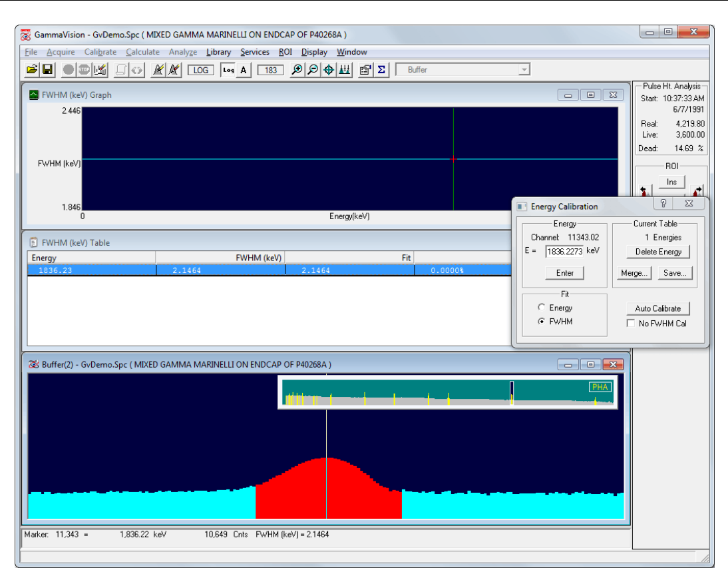The height and width of the screenshot is (568, 728).
Task: Click the energy value input field
Action: 564,252
